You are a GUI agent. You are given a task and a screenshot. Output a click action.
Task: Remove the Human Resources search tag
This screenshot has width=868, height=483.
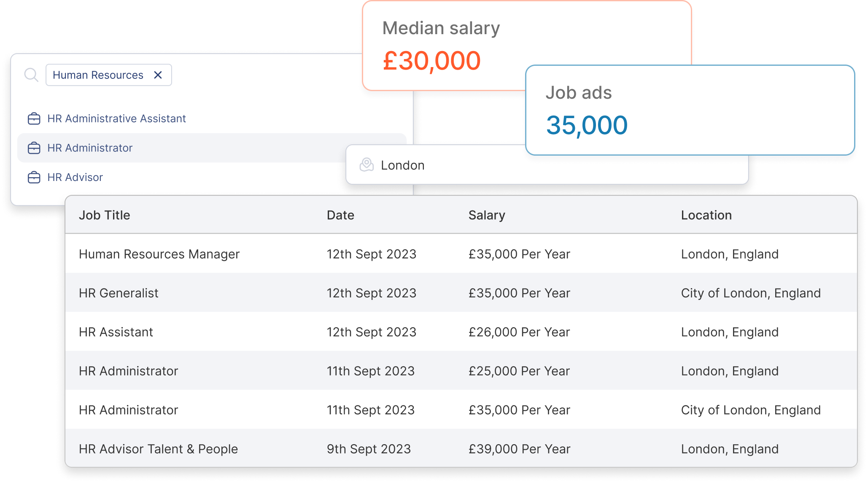(x=158, y=75)
